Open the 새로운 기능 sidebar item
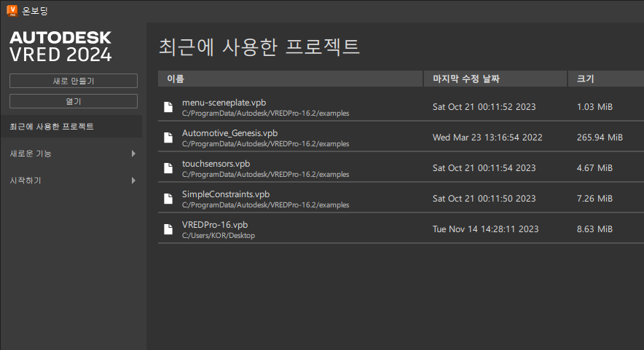 pos(71,154)
